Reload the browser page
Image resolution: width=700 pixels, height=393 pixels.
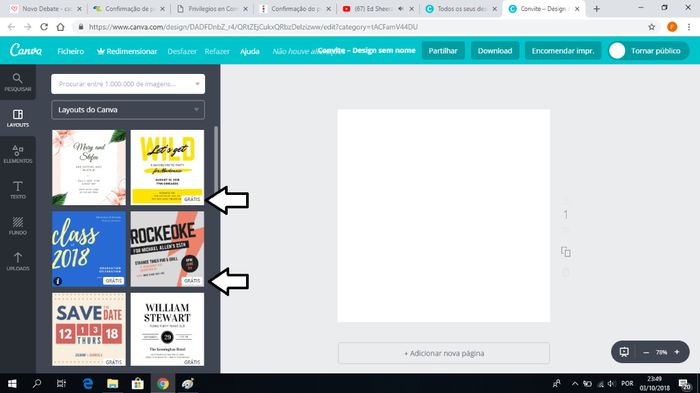click(x=44, y=27)
